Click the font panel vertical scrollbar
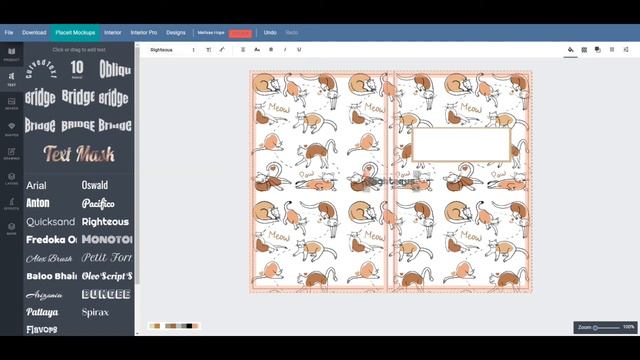This screenshot has width=640, height=360. coord(138,165)
